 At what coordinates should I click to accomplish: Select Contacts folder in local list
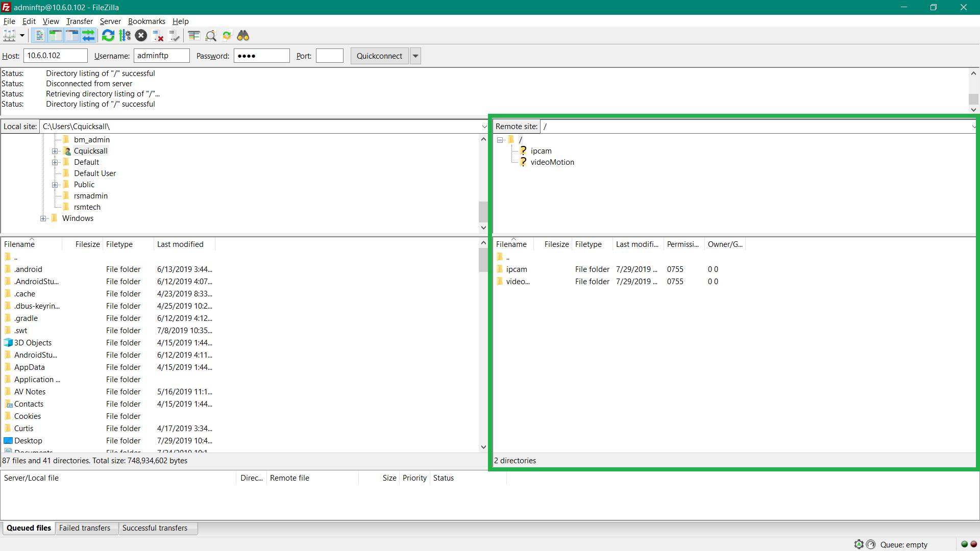pos(29,404)
